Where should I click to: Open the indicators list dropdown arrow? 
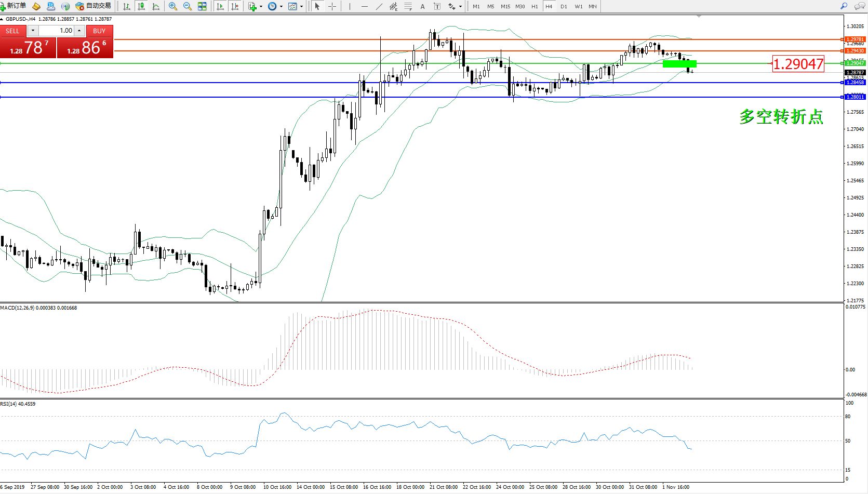coord(261,6)
